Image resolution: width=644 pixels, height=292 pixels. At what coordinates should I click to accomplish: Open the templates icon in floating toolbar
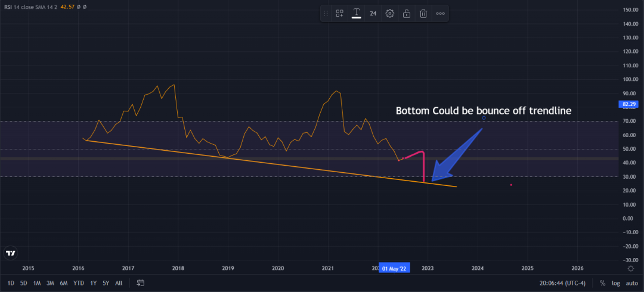click(x=340, y=14)
